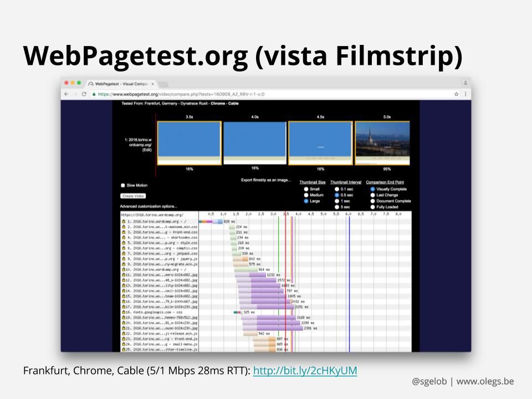The width and height of the screenshot is (532, 399).
Task: Click lock icon of request 23 front-end.js
Action: (x=124, y=339)
